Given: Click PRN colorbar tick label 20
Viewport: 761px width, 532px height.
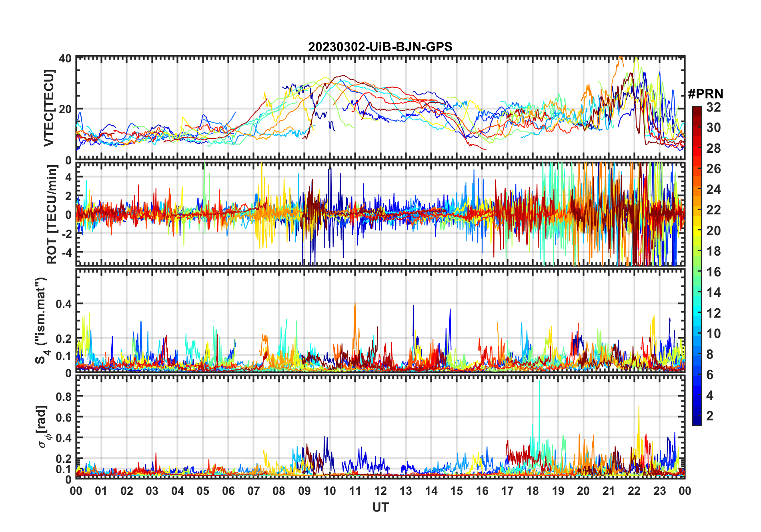Looking at the screenshot, I should (713, 231).
